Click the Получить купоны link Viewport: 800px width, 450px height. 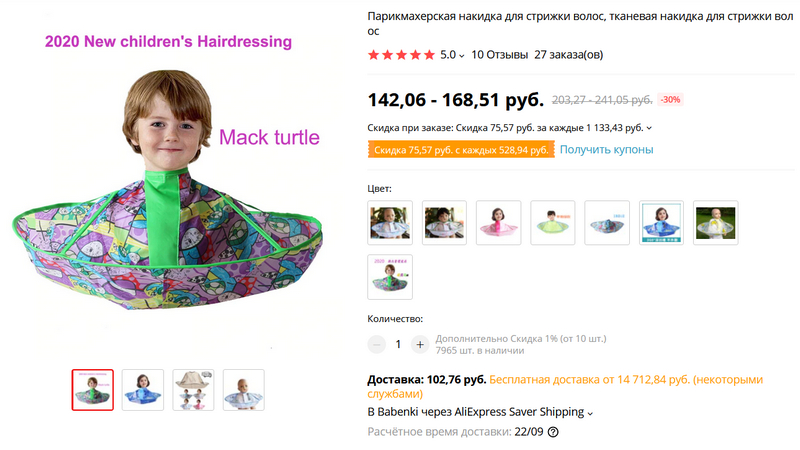tap(606, 149)
